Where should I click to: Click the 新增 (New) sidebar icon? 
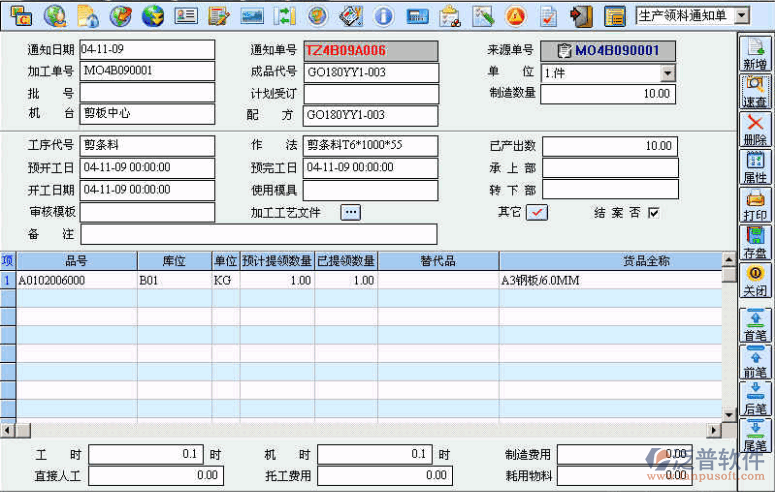[x=755, y=52]
